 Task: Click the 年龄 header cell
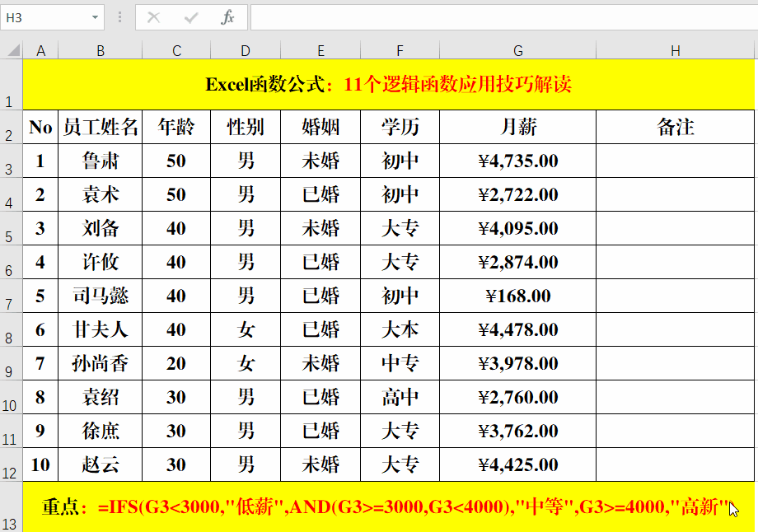176,127
